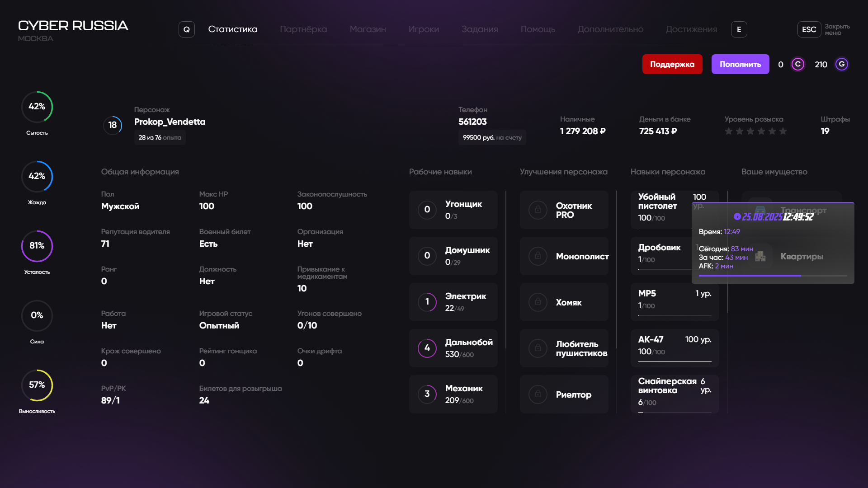Go to the Игроки tab
The width and height of the screenshot is (868, 488).
pos(424,29)
